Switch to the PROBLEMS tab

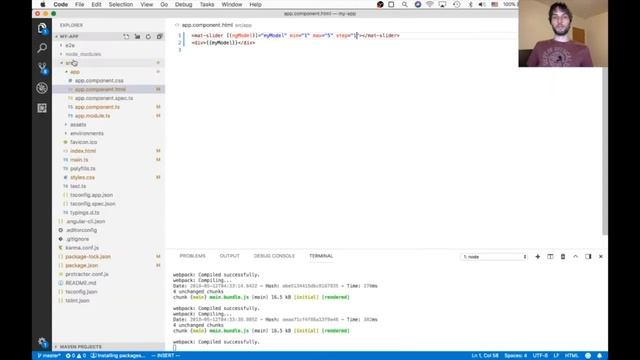tap(193, 256)
